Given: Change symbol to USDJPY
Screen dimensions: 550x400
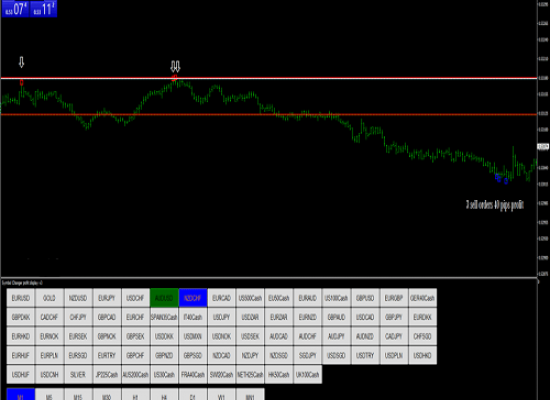Looking at the screenshot, I should click(x=222, y=317).
